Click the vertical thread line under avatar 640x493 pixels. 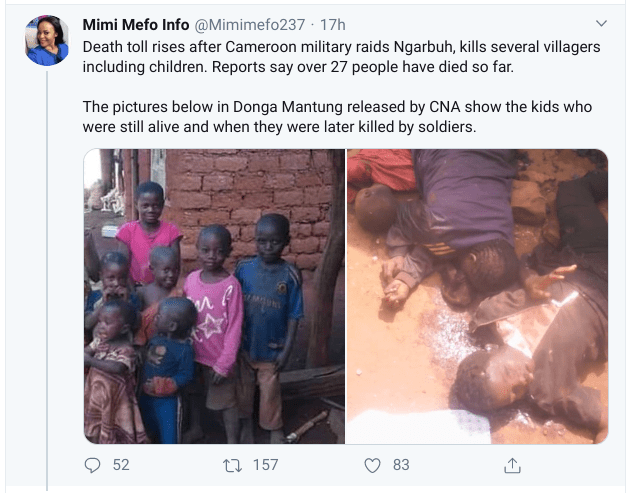pos(47,281)
